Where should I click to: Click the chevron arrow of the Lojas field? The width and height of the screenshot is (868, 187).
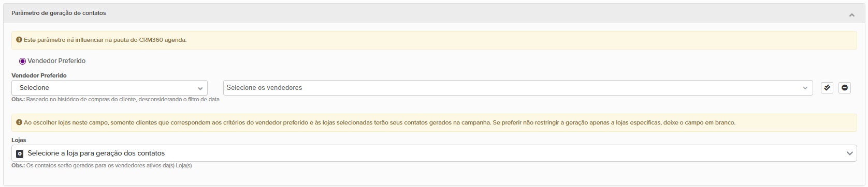[850, 153]
